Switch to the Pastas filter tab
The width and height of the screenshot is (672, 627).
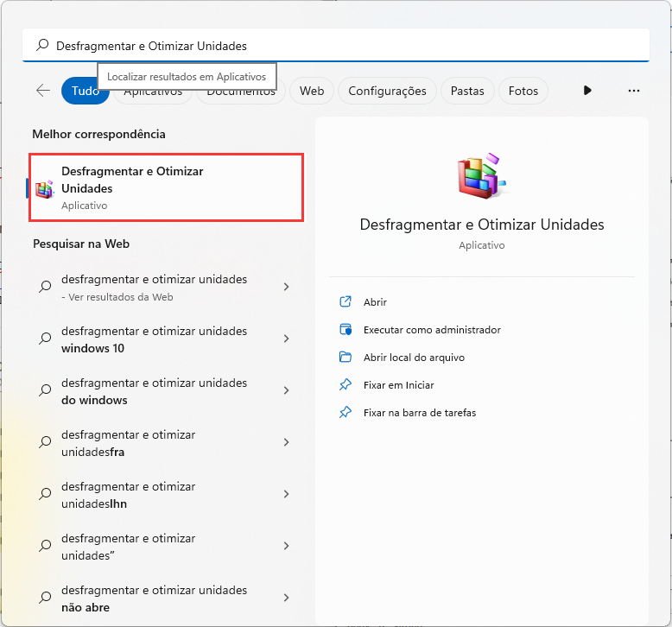coord(467,91)
